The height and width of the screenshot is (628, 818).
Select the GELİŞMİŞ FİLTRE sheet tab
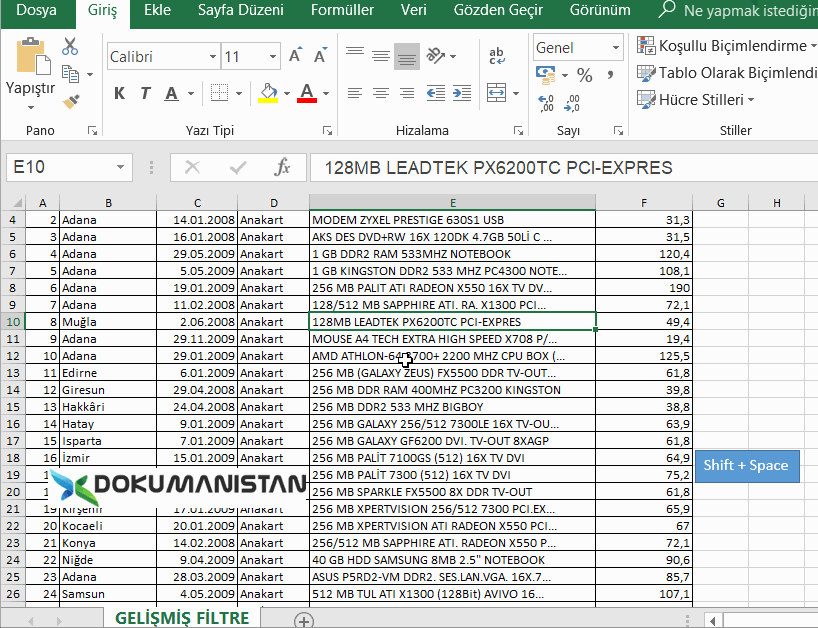tap(182, 618)
